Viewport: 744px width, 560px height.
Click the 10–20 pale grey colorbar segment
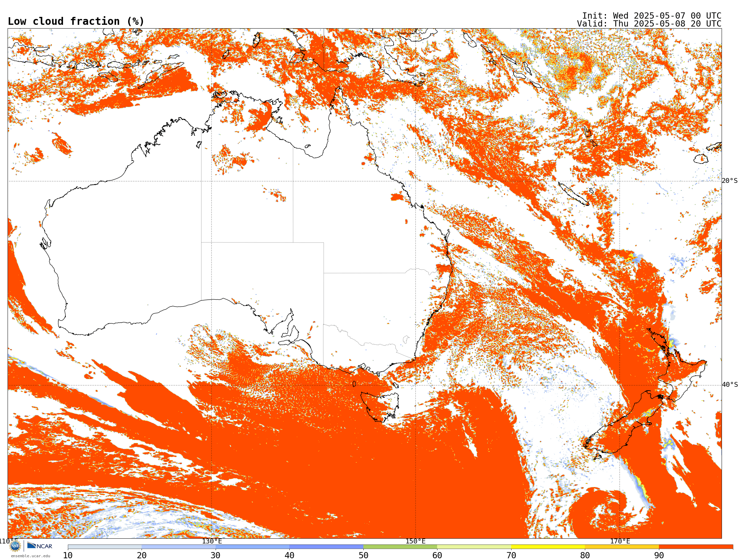coord(105,547)
